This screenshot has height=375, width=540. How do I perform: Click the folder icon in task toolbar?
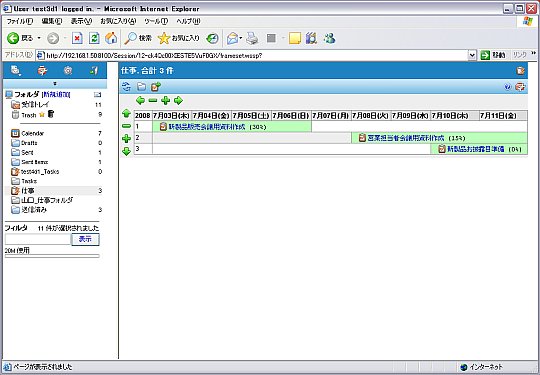point(142,87)
